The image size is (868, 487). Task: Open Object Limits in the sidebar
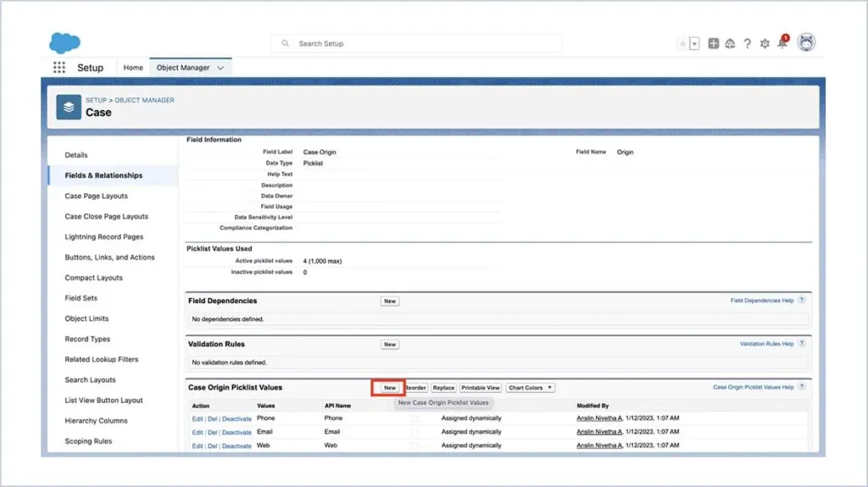point(86,318)
